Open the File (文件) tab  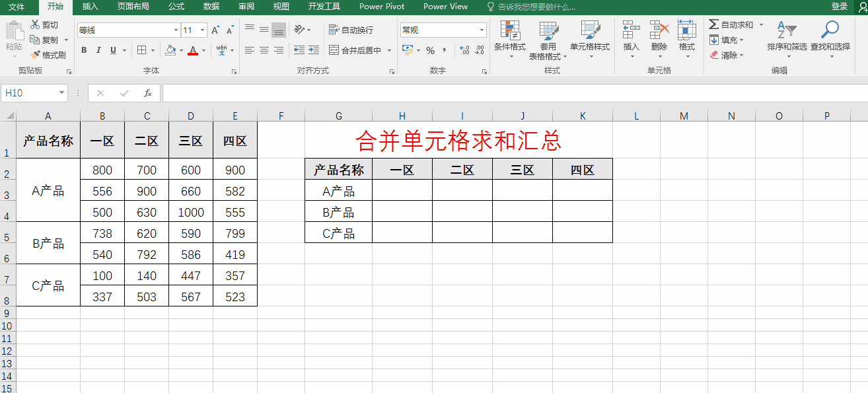tap(17, 7)
